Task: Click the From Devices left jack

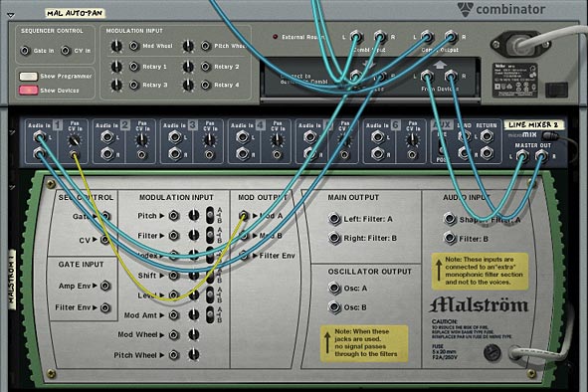Action: tap(427, 77)
